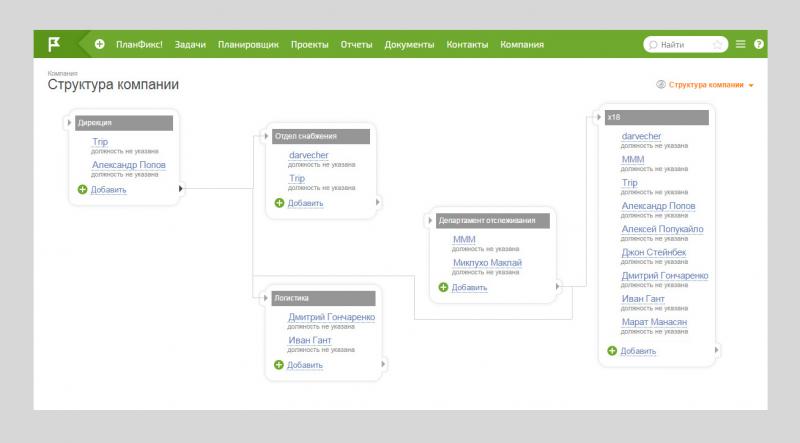The width and height of the screenshot is (800, 443).
Task: Click green plus icon in x18 block
Action: pos(613,351)
